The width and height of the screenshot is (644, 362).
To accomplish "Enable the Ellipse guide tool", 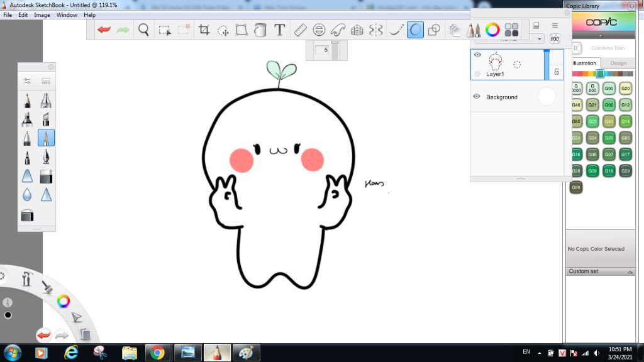I will [319, 30].
